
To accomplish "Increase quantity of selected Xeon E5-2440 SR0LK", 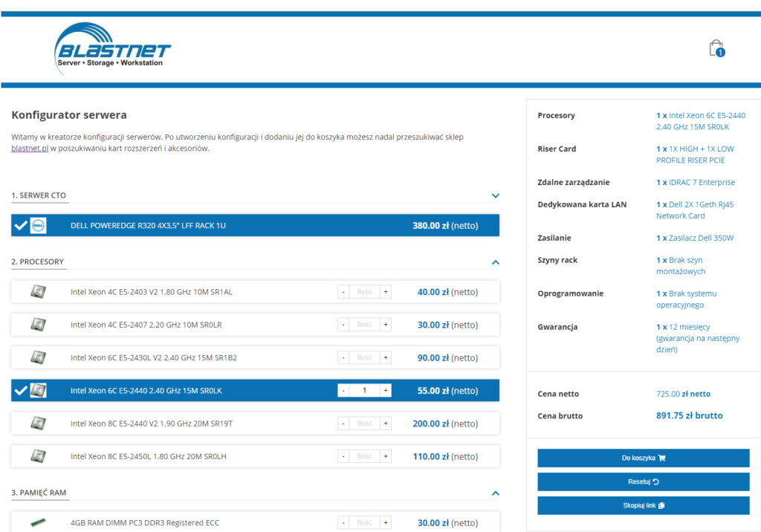I will [x=386, y=390].
